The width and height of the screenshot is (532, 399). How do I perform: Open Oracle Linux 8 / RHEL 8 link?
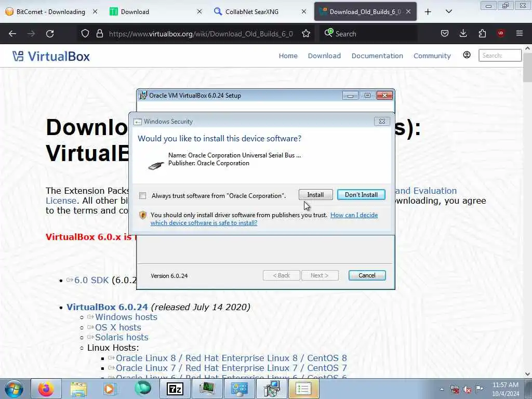coord(231,358)
